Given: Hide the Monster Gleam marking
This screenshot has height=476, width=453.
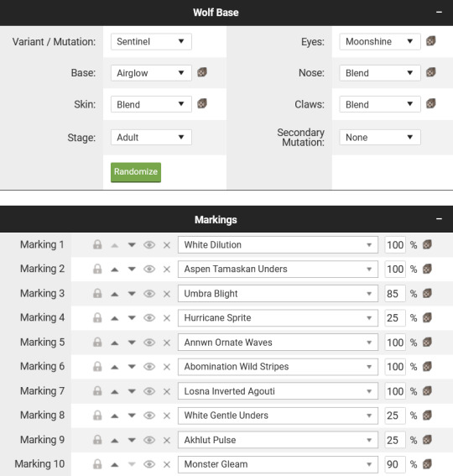Looking at the screenshot, I should tap(149, 464).
